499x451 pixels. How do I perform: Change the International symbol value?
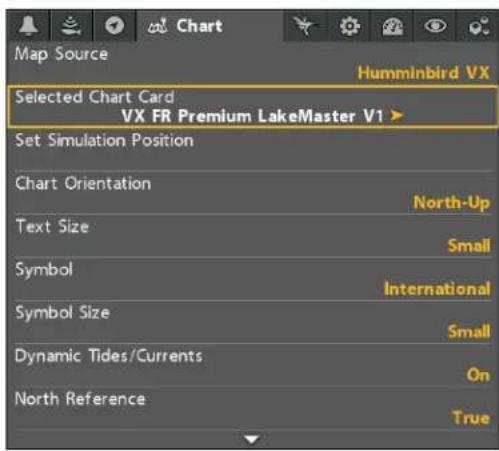click(437, 289)
